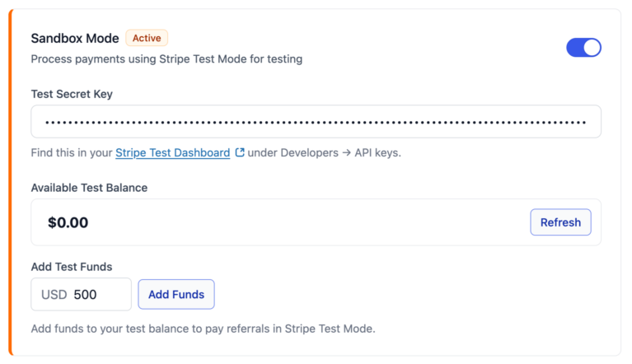This screenshot has height=364, width=632.
Task: Click the external link icon beside Dashboard
Action: 240,152
